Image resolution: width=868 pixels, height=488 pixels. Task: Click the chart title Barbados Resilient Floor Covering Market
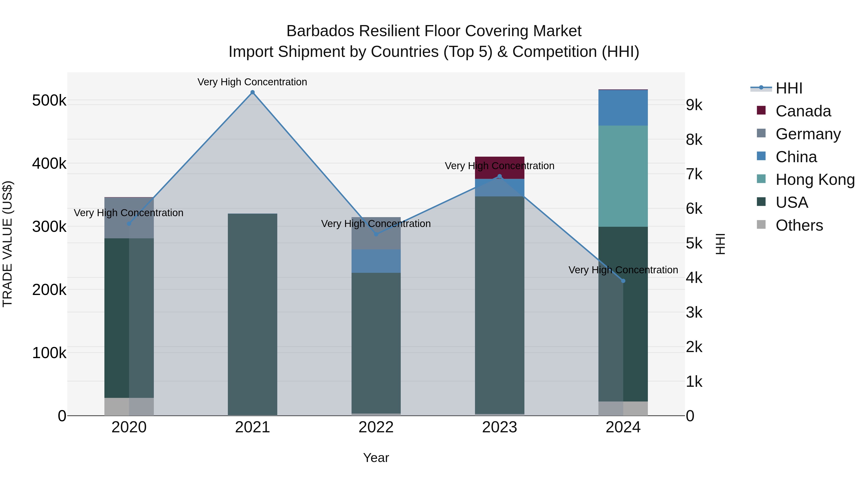(x=434, y=31)
